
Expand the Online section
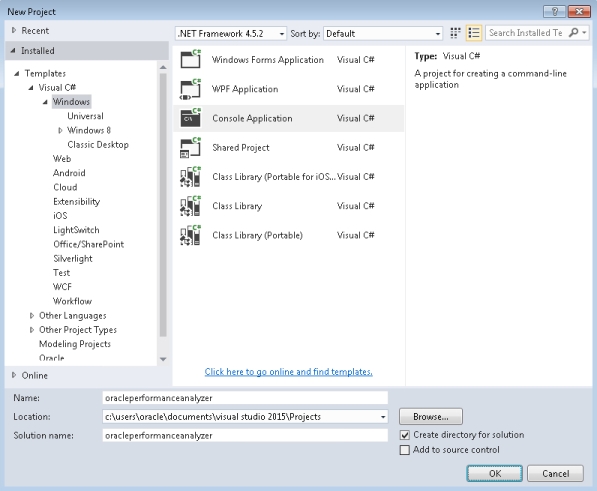[x=14, y=375]
